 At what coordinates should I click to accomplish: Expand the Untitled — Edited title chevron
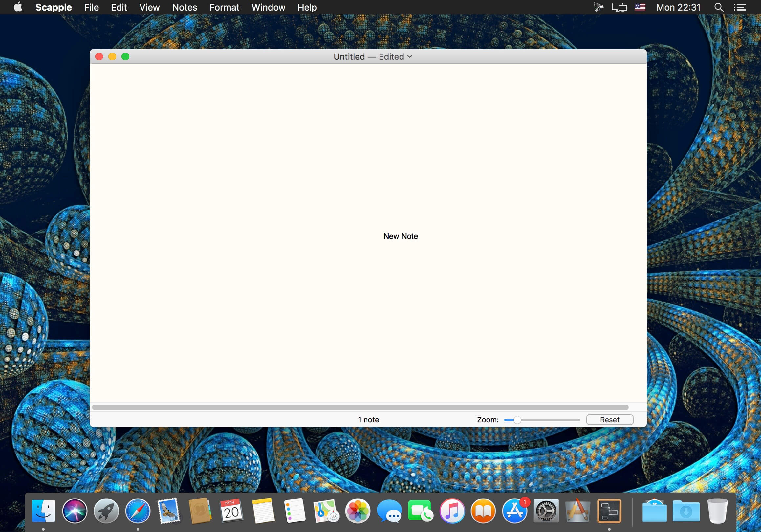(410, 57)
